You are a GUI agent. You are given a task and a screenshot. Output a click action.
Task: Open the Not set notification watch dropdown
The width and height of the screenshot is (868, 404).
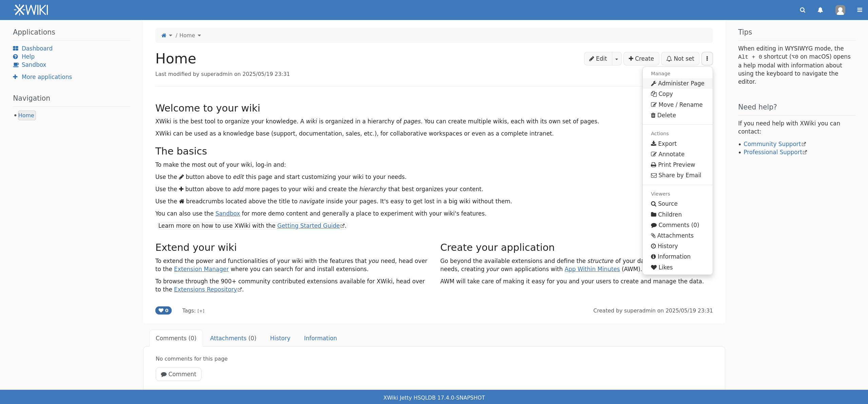click(680, 59)
